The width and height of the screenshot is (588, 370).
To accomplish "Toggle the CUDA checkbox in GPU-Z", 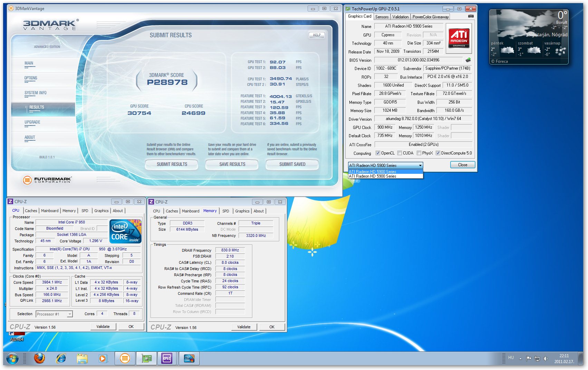I will point(399,153).
